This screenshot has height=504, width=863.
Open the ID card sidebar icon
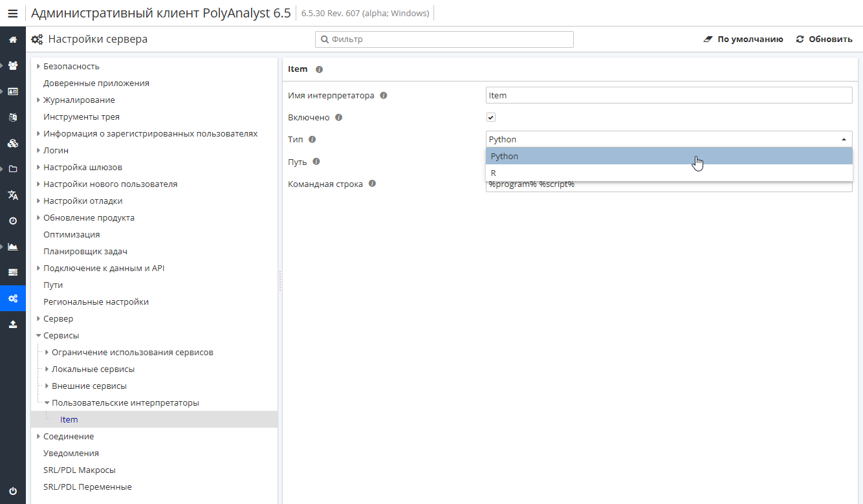pyautogui.click(x=13, y=91)
